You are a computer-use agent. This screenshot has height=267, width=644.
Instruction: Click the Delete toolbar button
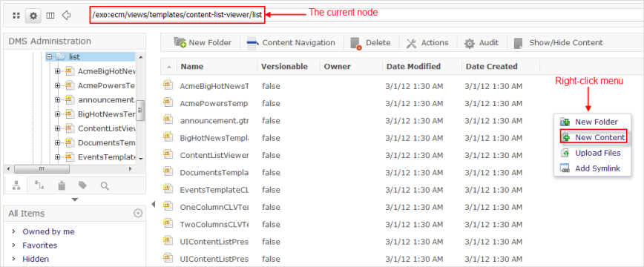(x=370, y=43)
